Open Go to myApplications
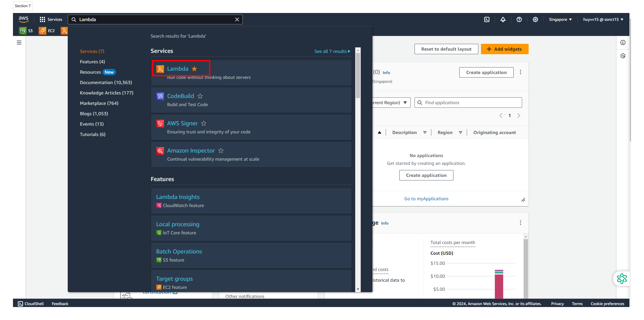 point(426,199)
